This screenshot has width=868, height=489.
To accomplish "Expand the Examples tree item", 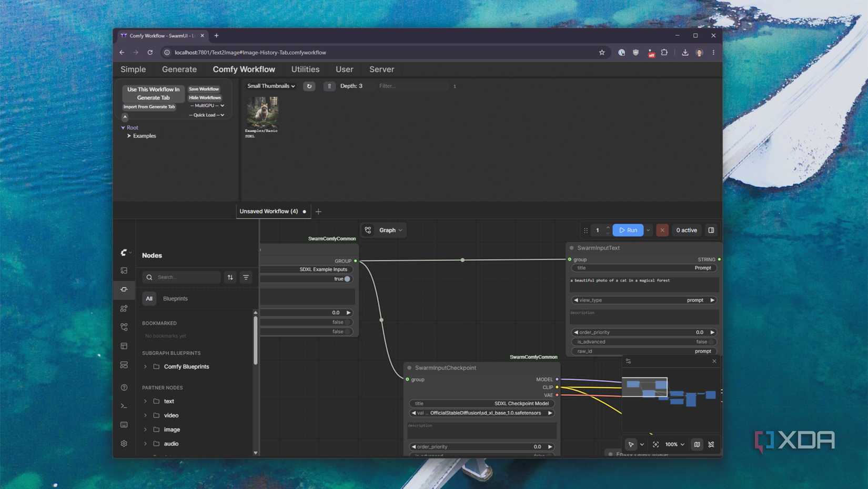I will [x=129, y=136].
